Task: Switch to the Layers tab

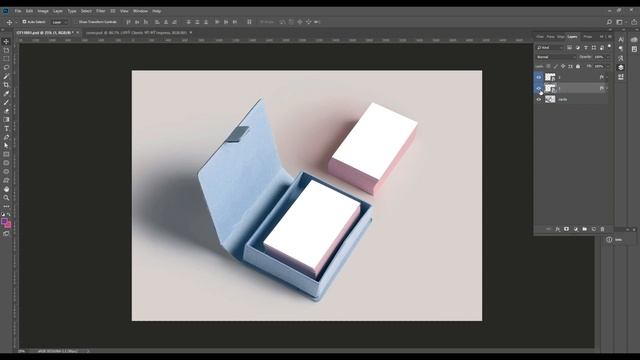Action: click(x=572, y=37)
